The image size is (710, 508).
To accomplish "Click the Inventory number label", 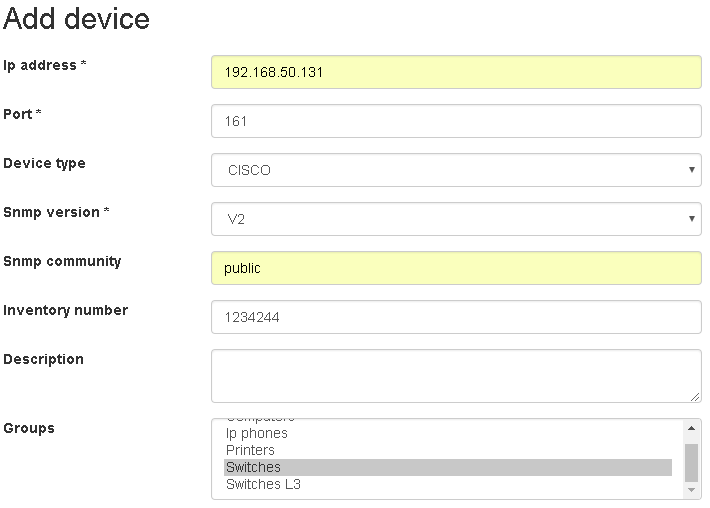I will pos(65,310).
